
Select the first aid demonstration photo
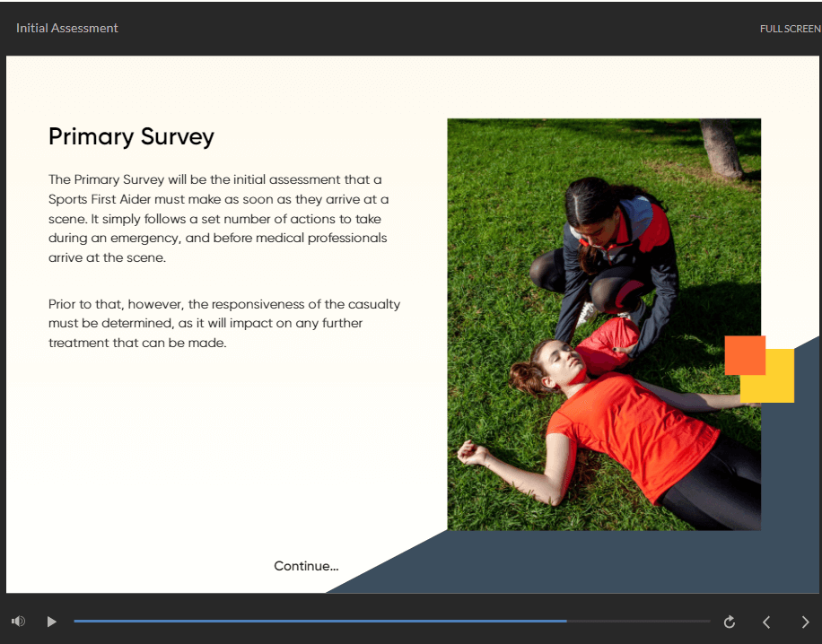[x=603, y=323]
